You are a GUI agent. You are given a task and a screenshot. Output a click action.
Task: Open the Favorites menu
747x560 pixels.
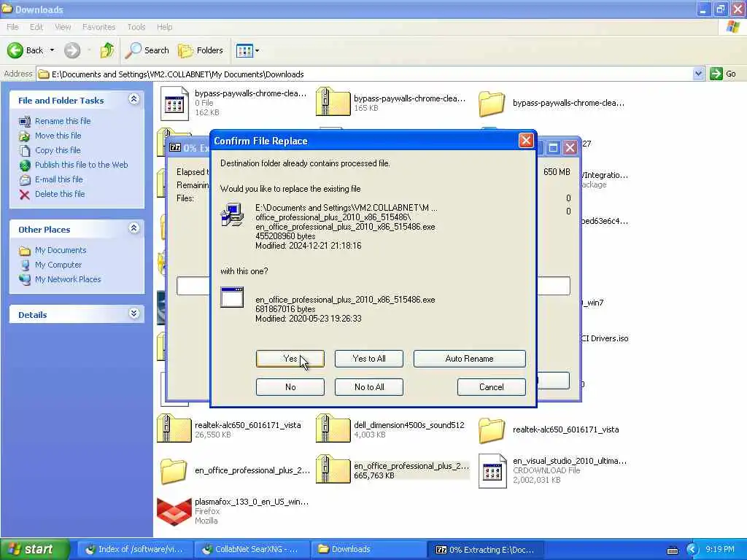coord(98,27)
